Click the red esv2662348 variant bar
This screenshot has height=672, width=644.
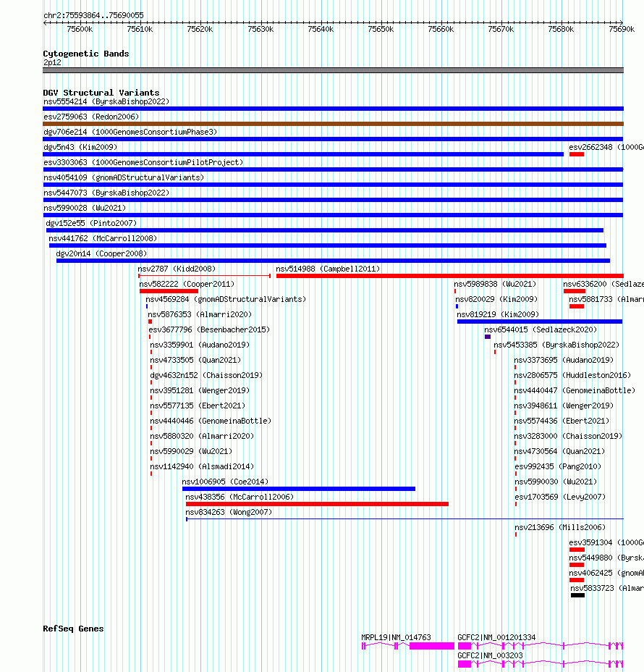577,154
